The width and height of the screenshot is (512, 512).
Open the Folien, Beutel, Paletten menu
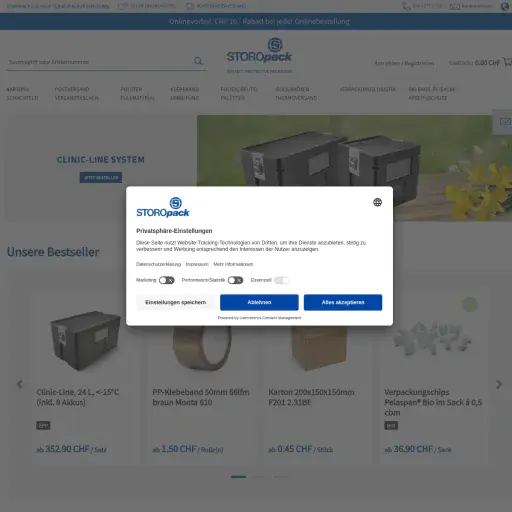239,94
